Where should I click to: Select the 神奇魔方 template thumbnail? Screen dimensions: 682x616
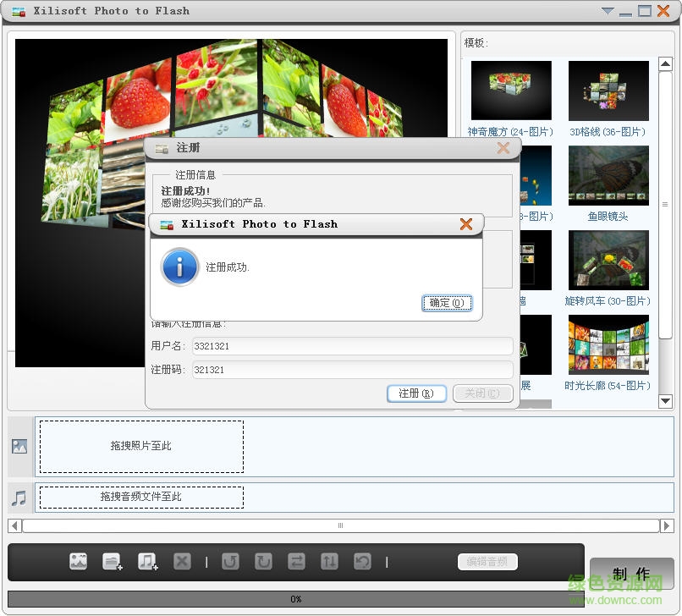(x=510, y=91)
